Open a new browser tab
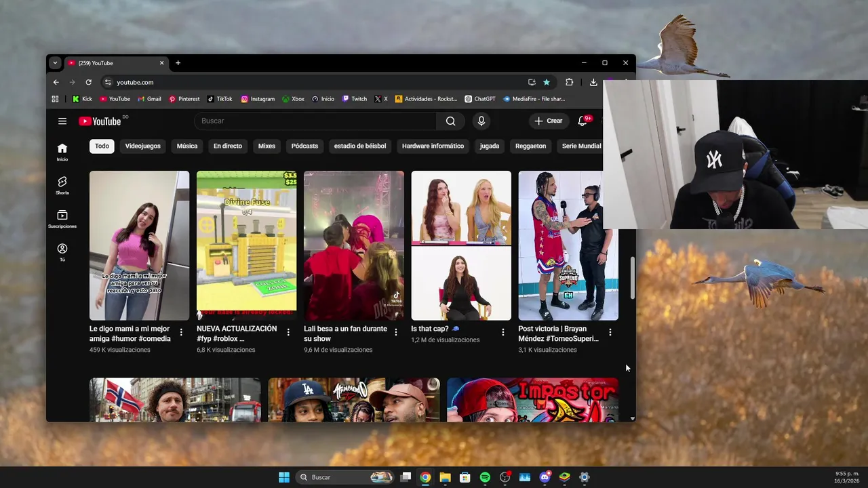Image resolution: width=868 pixels, height=488 pixels. 178,63
